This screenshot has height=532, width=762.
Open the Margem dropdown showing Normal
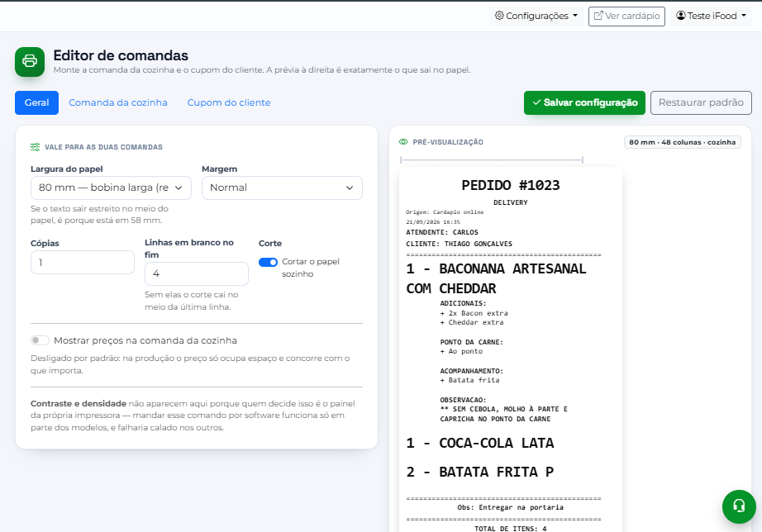282,188
